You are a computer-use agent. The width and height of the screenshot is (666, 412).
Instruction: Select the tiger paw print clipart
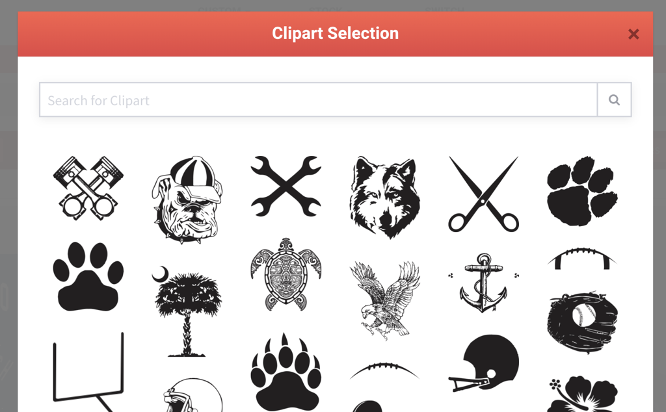pyautogui.click(x=582, y=191)
